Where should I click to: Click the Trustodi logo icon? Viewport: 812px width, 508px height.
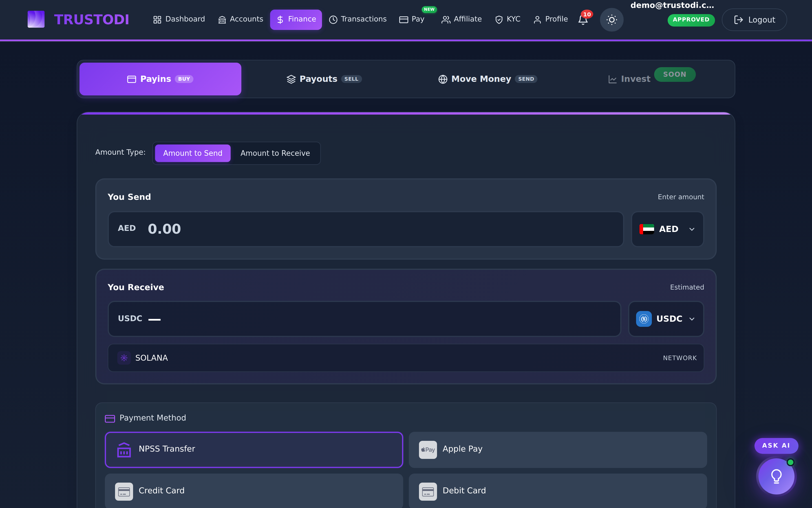click(x=36, y=19)
